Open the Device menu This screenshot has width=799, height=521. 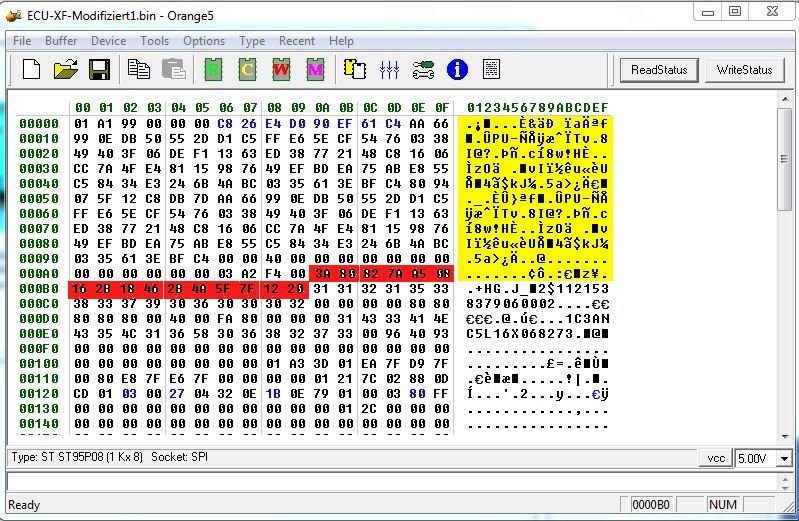point(108,41)
